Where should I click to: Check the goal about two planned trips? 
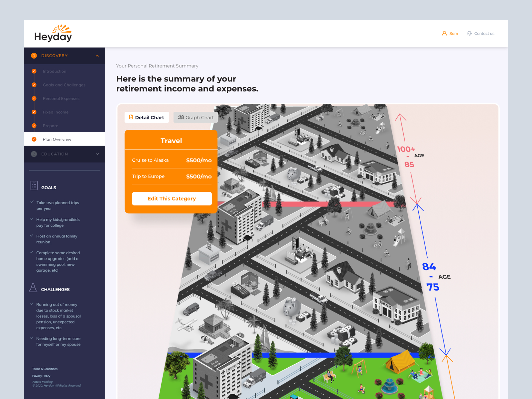[x=32, y=202]
